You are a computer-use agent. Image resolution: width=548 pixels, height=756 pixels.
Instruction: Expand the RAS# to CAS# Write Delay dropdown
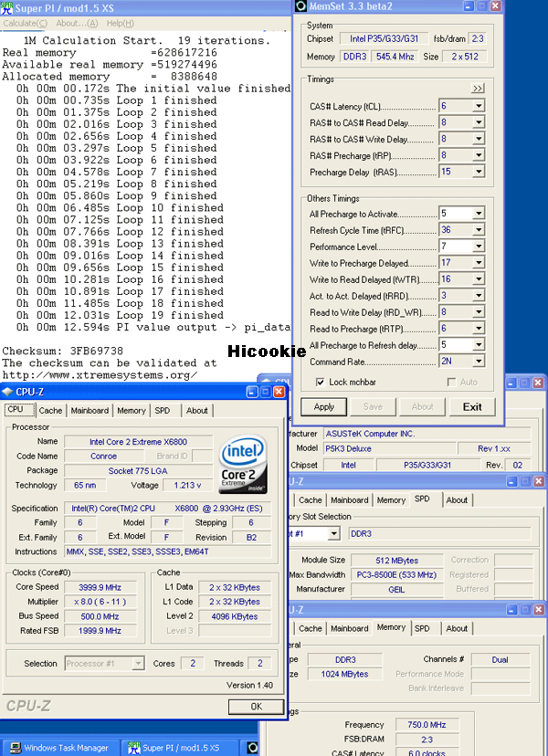[478, 139]
